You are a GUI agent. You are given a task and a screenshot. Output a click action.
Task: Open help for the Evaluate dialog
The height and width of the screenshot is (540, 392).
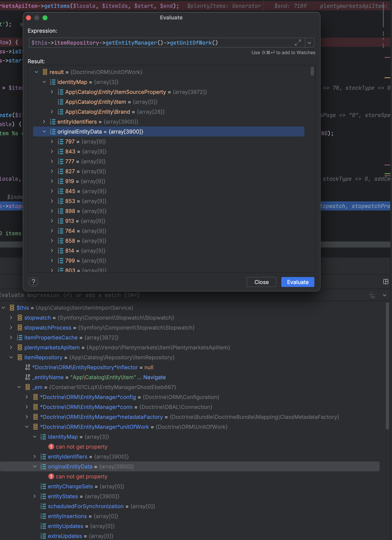tap(33, 282)
